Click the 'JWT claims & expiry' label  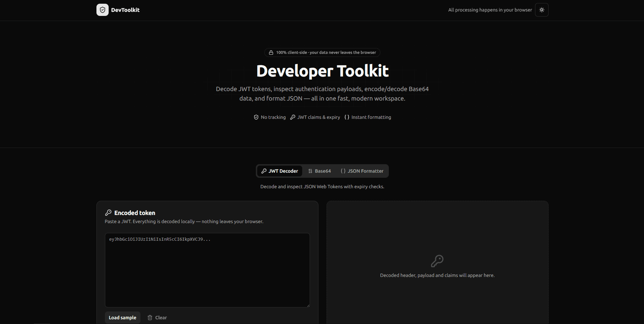tap(318, 117)
